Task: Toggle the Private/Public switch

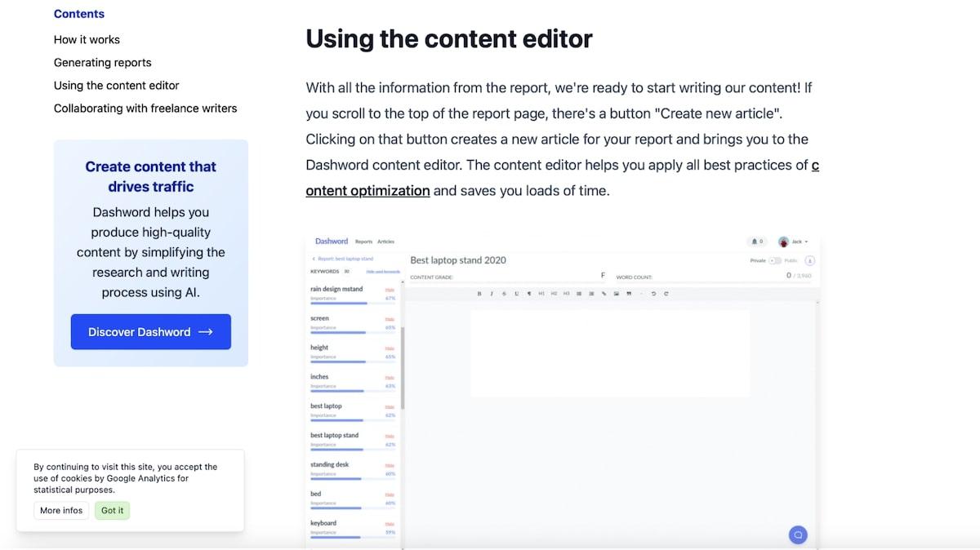Action: pos(775,261)
